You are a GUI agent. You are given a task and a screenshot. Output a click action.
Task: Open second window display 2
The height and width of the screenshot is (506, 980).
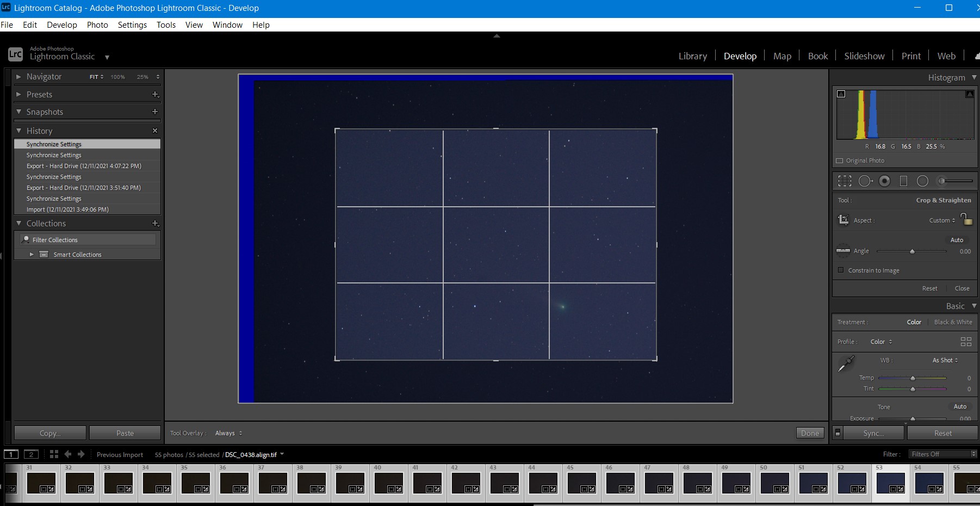tap(31, 454)
